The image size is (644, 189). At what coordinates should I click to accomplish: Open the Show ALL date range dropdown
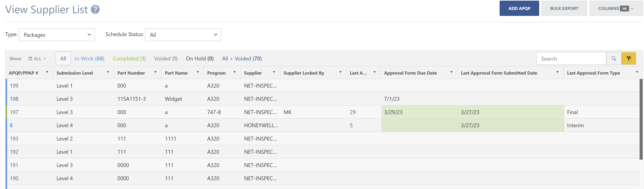coord(37,59)
